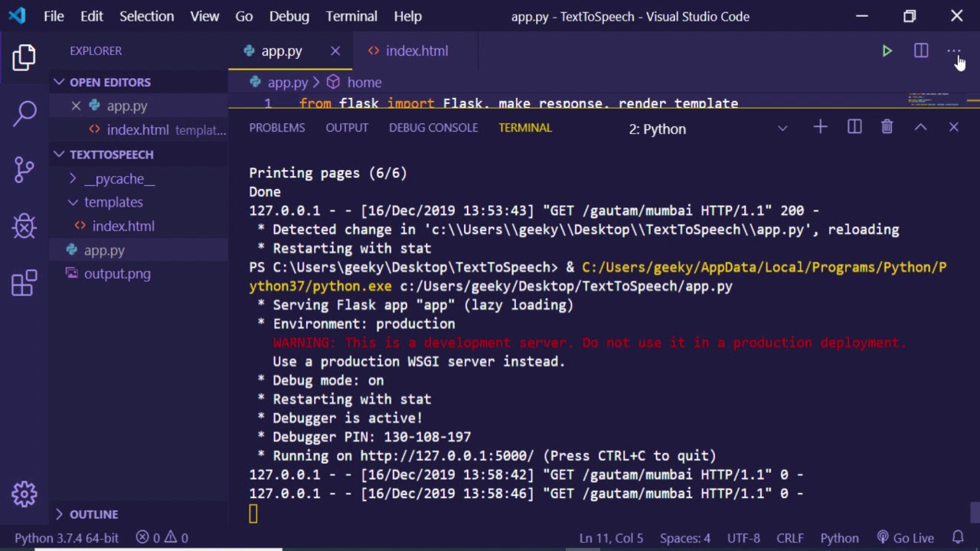Switch to the PROBLEMS panel tab
The height and width of the screenshot is (551, 980).
tap(276, 128)
